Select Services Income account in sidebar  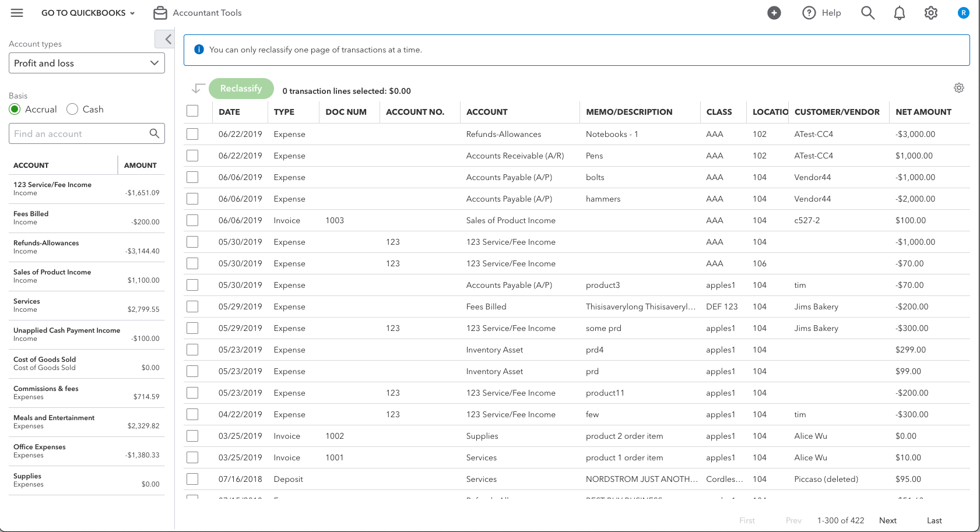click(87, 305)
